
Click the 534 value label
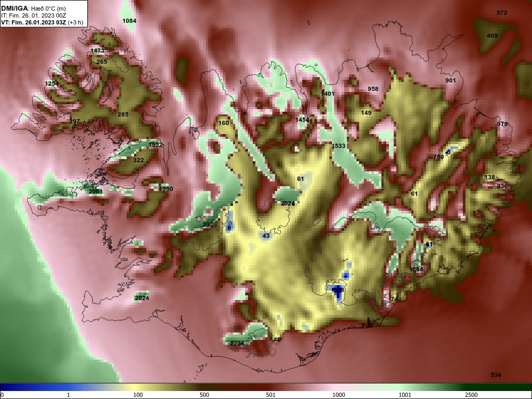496,375
